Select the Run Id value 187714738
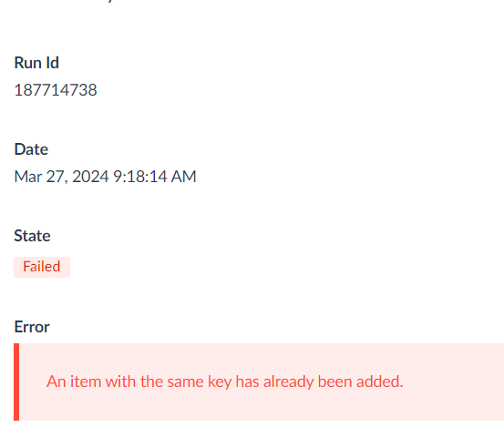 pos(56,90)
